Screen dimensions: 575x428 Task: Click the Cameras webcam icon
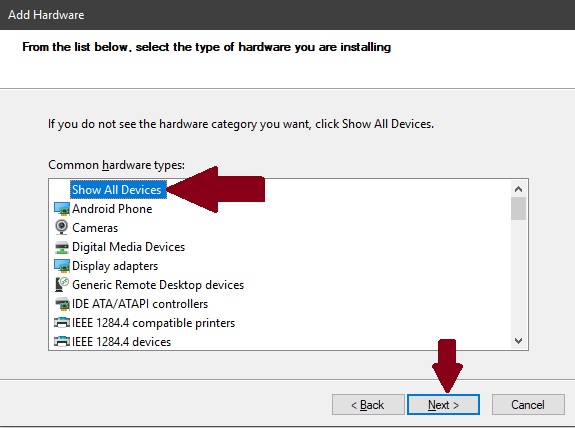[x=61, y=227]
